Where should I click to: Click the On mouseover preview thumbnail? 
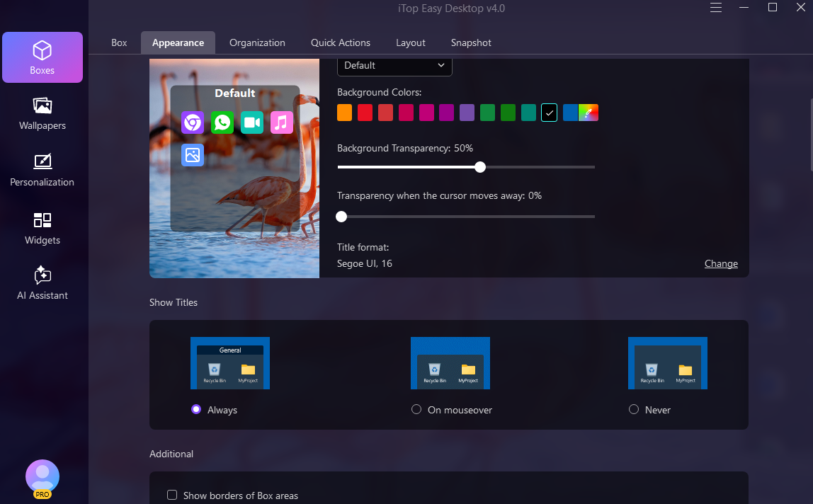click(450, 363)
